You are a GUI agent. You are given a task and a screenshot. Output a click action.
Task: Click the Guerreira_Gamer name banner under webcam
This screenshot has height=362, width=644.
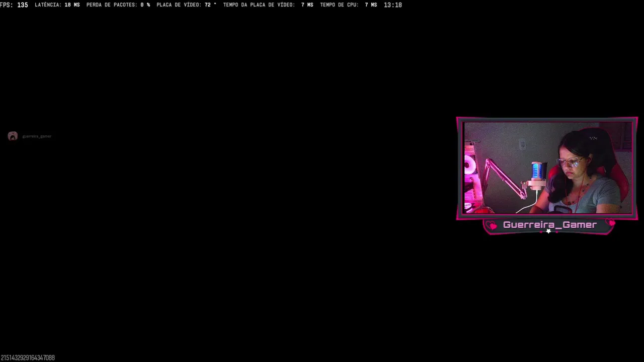click(549, 225)
